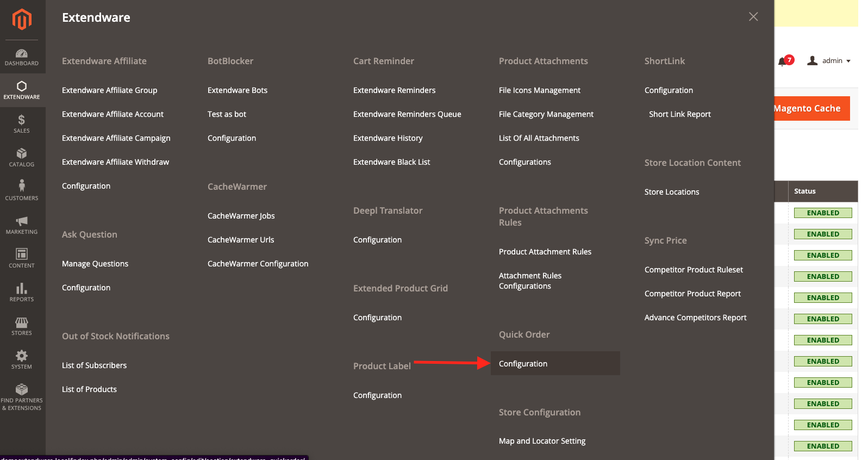
Task: Open Map and Locator Setting
Action: coord(542,441)
